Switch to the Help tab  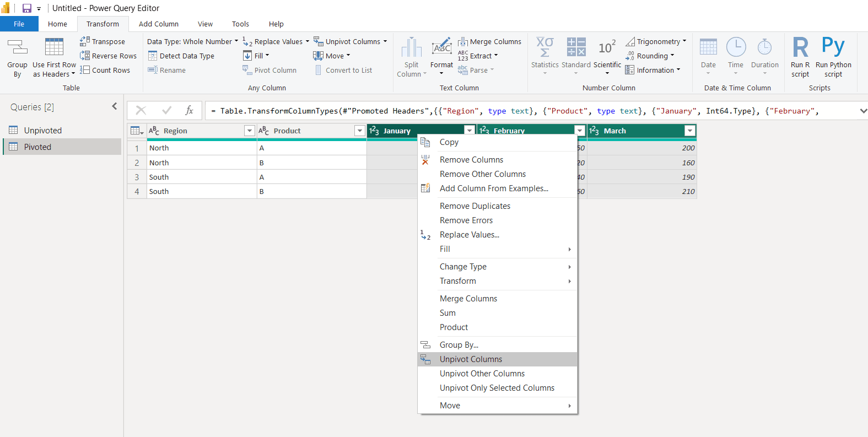coord(276,24)
